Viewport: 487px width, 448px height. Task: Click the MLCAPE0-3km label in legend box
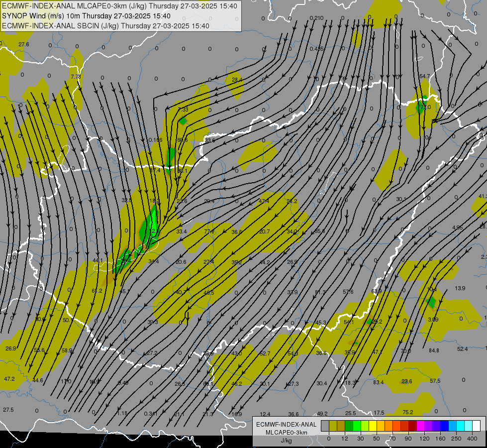coord(286,433)
